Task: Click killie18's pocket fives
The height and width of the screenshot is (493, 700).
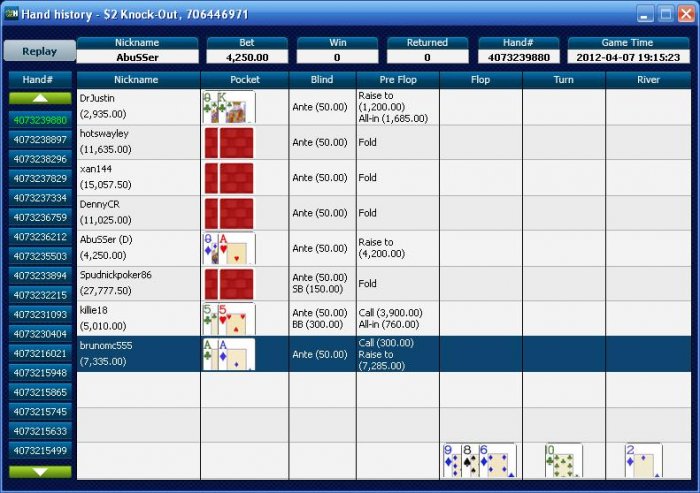Action: (229, 319)
